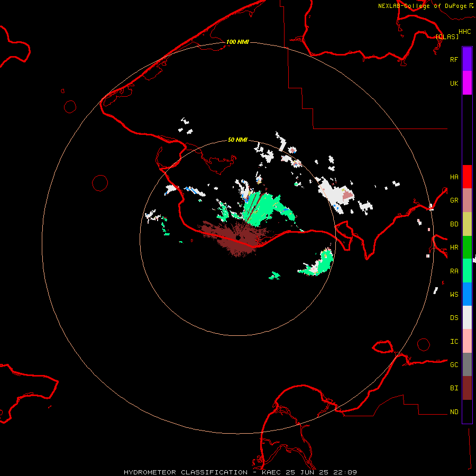The image size is (476, 476).
Task: Click the 'WS' legend label
Action: pos(454,294)
